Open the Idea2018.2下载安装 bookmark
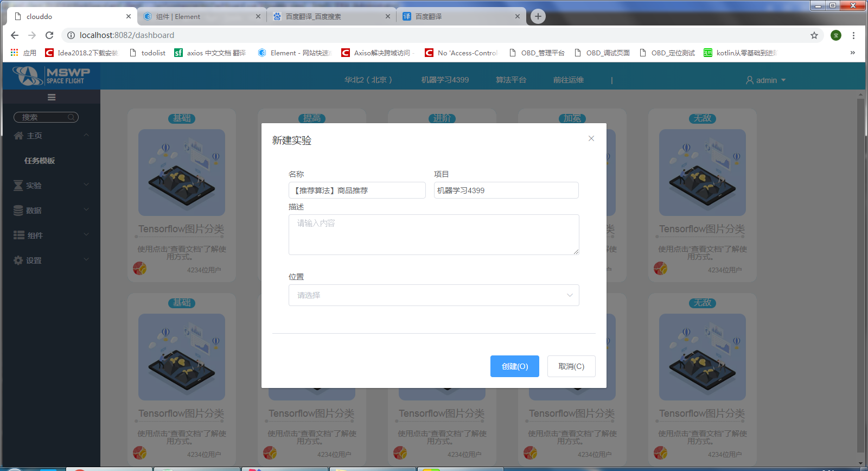 click(81, 53)
